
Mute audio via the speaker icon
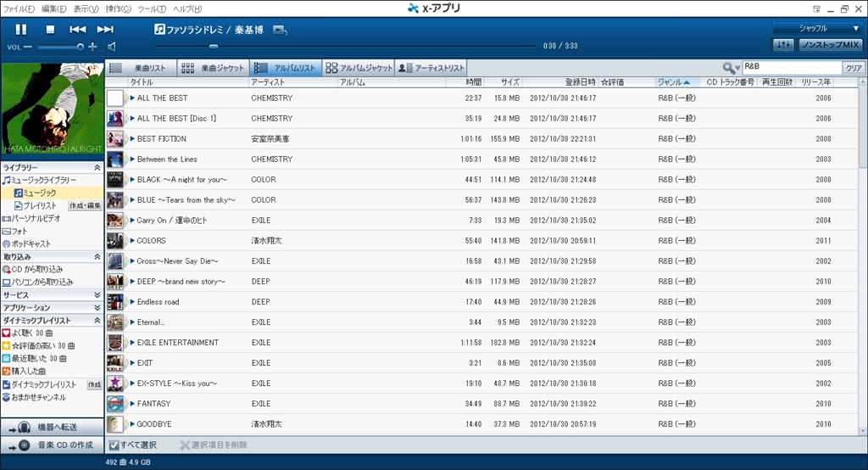(112, 48)
